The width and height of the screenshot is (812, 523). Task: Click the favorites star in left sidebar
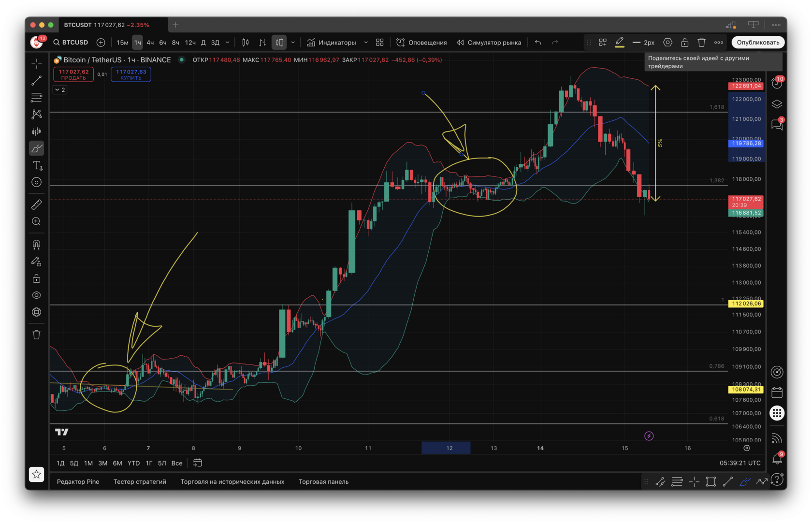click(37, 475)
